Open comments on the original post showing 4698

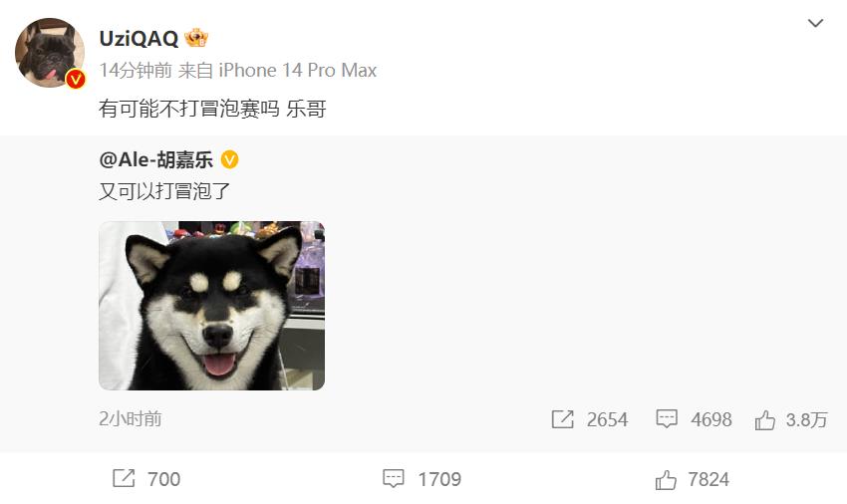[x=694, y=419]
